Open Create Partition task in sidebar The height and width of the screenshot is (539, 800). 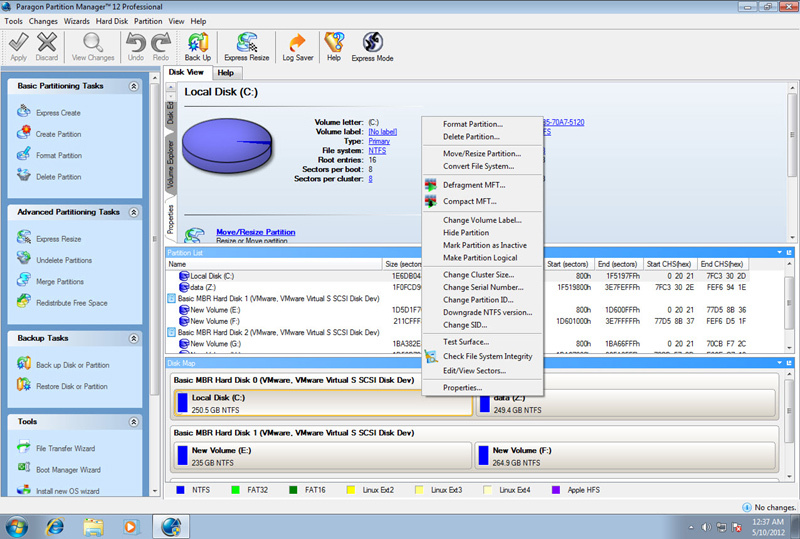coord(59,134)
